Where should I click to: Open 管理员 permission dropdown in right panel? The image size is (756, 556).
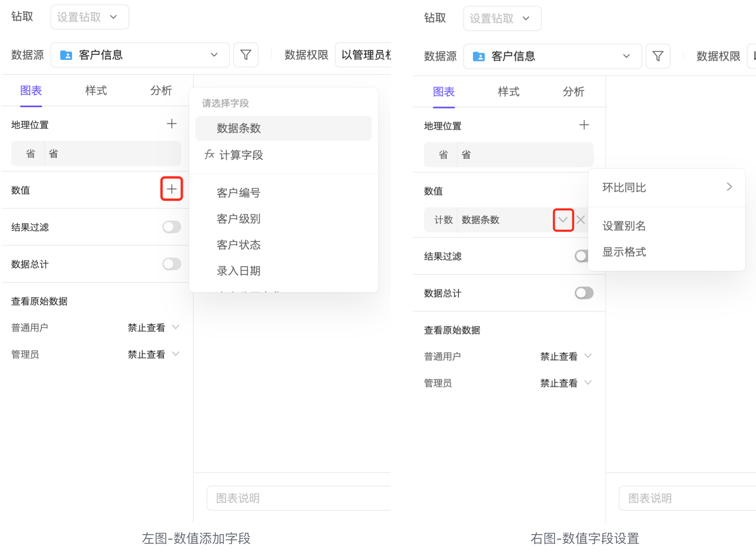566,383
